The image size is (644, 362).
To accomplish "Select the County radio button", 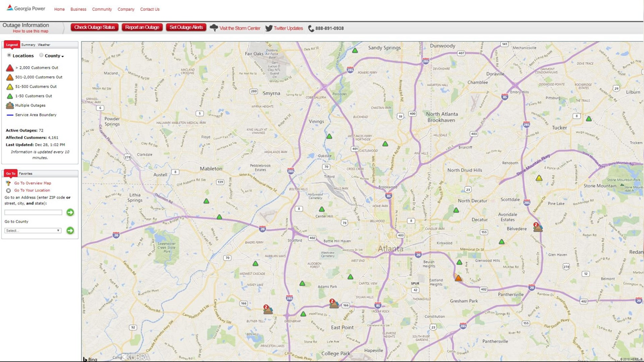I will click(x=41, y=55).
